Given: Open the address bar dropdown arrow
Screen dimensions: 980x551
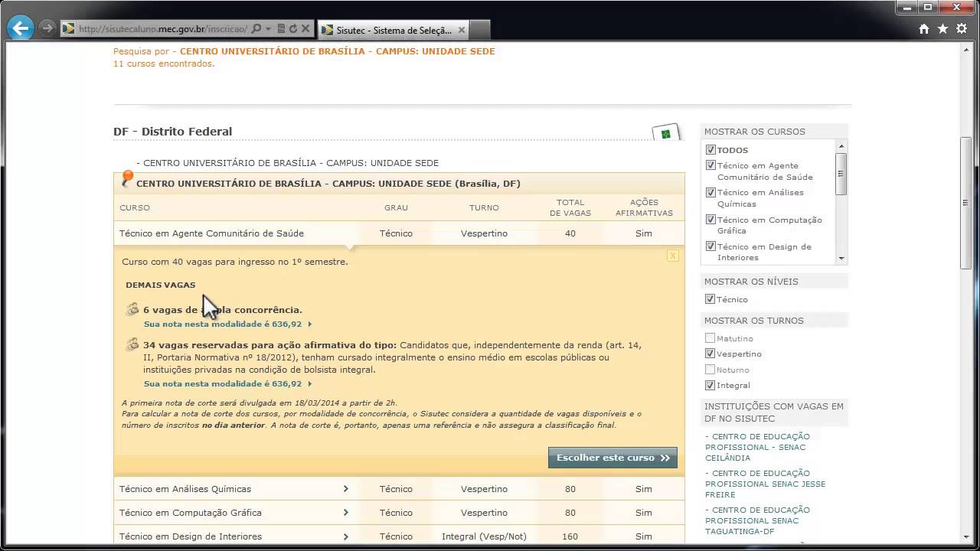Looking at the screenshot, I should (268, 29).
